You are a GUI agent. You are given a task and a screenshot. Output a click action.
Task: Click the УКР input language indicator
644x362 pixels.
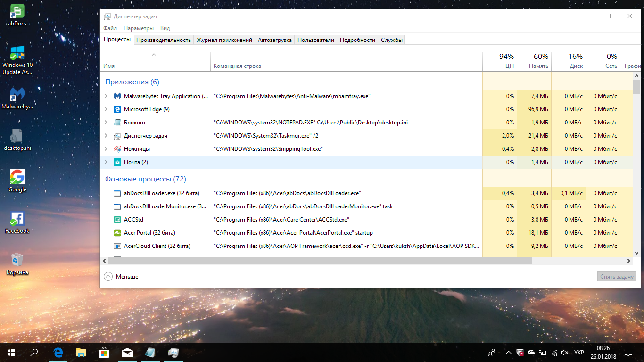click(579, 353)
